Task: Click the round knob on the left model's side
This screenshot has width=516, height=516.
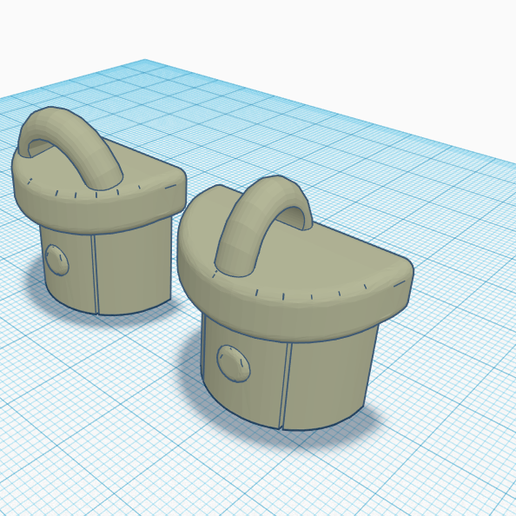Action: (57, 260)
